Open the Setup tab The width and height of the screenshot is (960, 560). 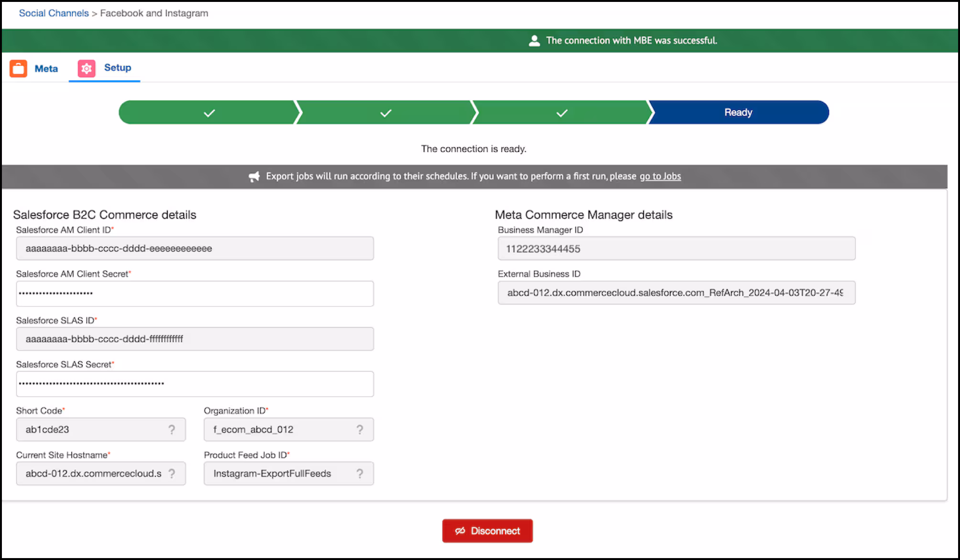(x=104, y=68)
